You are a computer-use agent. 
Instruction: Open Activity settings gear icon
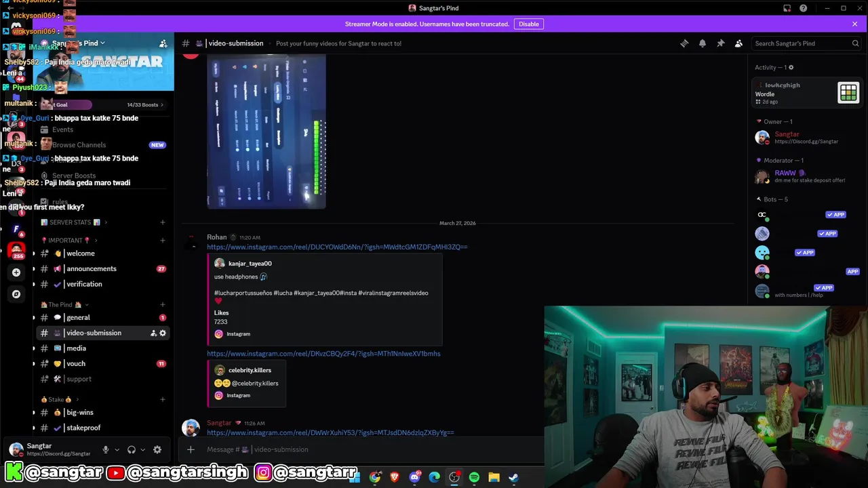pos(791,67)
